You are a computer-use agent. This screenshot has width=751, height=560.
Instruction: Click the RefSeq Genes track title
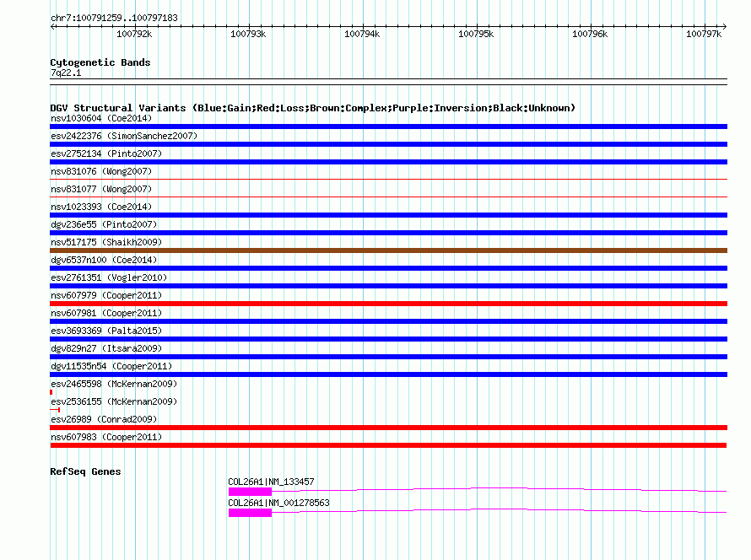(x=85, y=471)
